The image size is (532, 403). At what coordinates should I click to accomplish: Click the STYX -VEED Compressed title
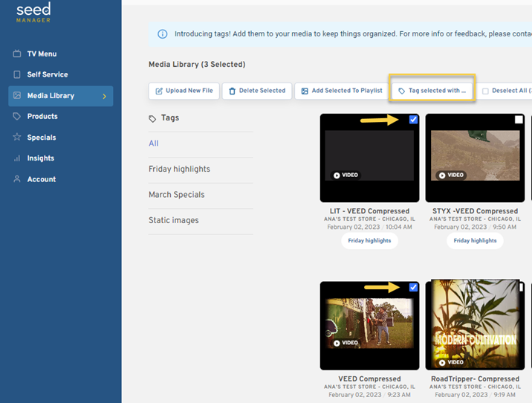475,211
